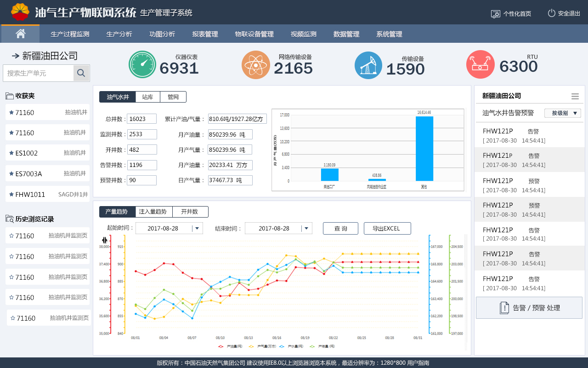This screenshot has height=368, width=588.
Task: Open the 系统管理 menu
Action: (x=389, y=34)
